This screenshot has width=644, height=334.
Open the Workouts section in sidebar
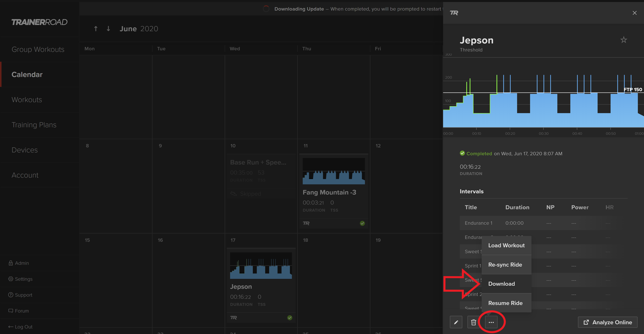click(26, 99)
